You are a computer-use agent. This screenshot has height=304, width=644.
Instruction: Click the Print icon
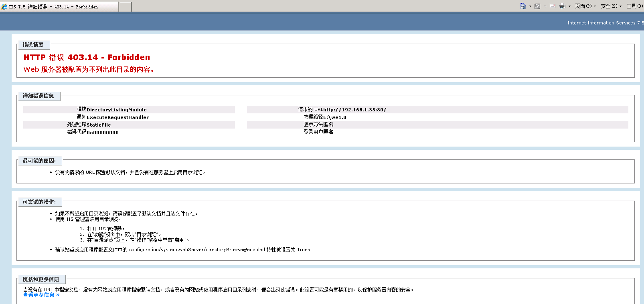(562, 6)
